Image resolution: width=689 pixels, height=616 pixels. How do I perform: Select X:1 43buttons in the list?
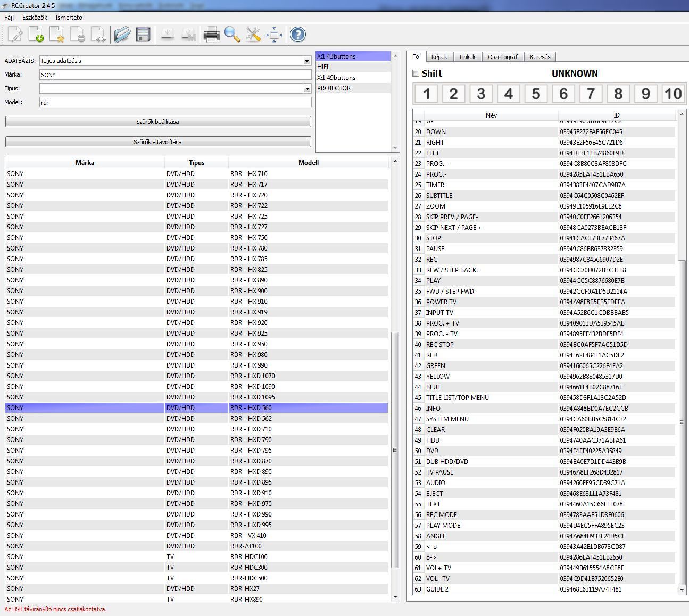[353, 56]
